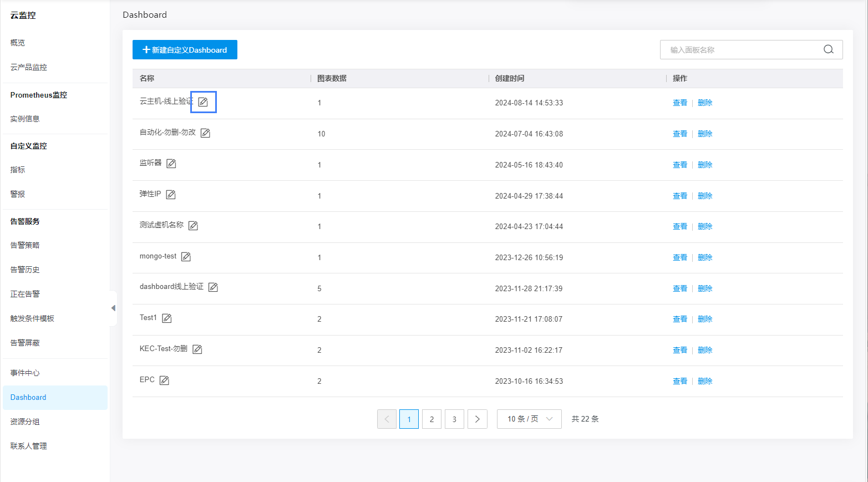
Task: Click 查看 for the KEC-Test-勿删 row
Action: click(679, 350)
